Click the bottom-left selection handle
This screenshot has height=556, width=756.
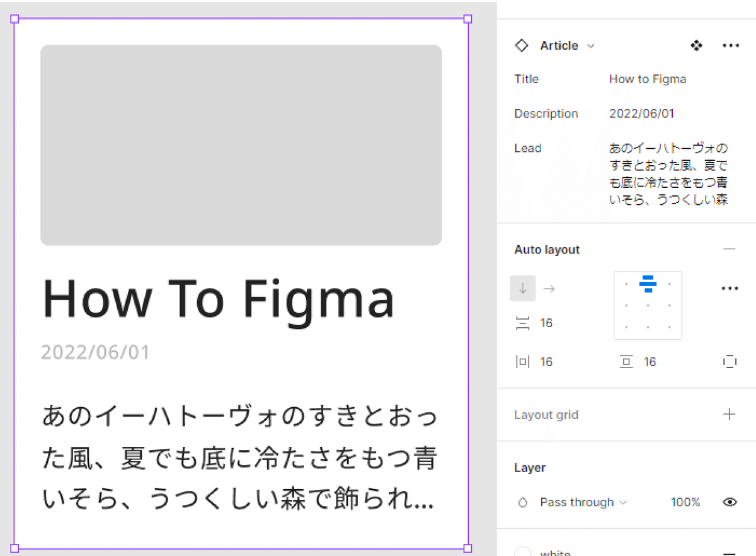[x=15, y=548]
